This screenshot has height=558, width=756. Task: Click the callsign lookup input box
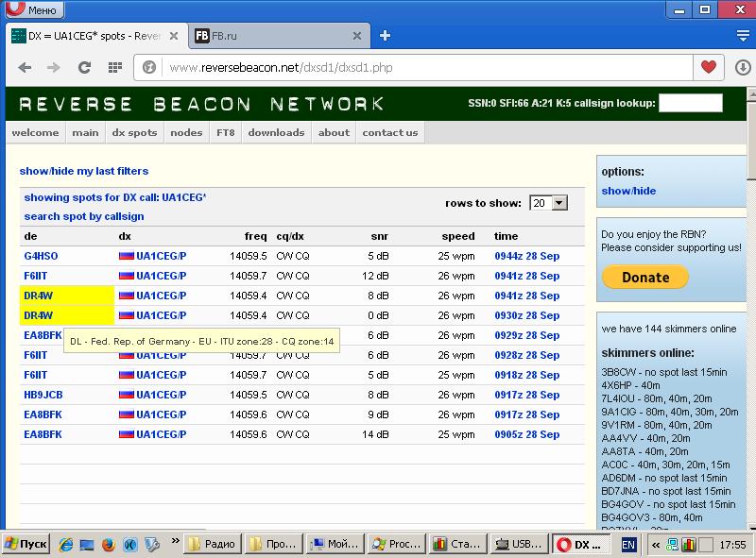[691, 103]
